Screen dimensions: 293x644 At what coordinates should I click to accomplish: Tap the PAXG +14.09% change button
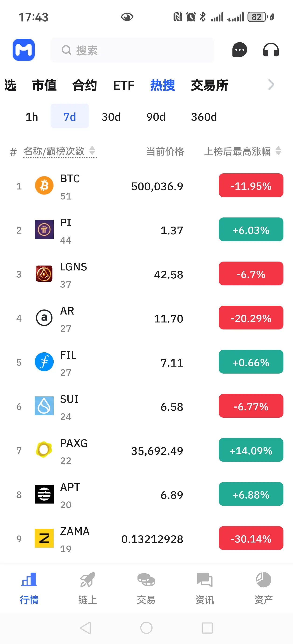pyautogui.click(x=251, y=450)
